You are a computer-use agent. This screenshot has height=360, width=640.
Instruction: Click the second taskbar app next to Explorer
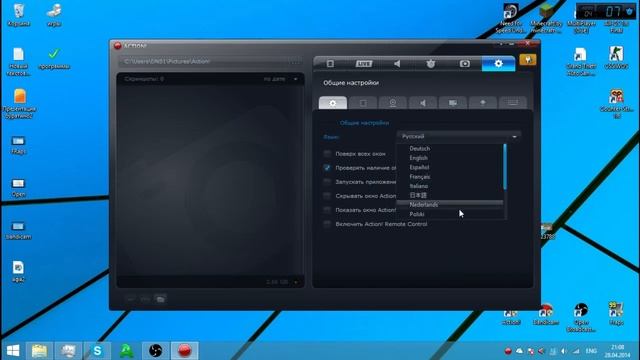[69, 351]
